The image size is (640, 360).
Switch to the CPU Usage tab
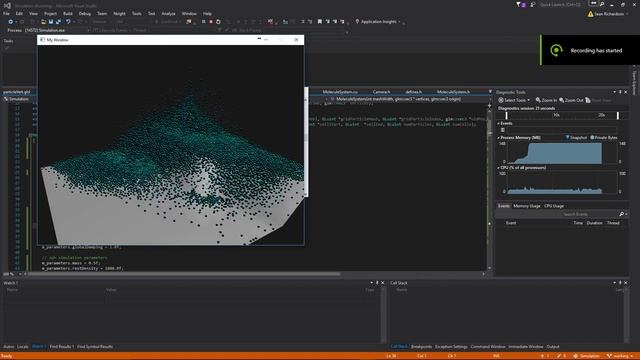point(553,206)
